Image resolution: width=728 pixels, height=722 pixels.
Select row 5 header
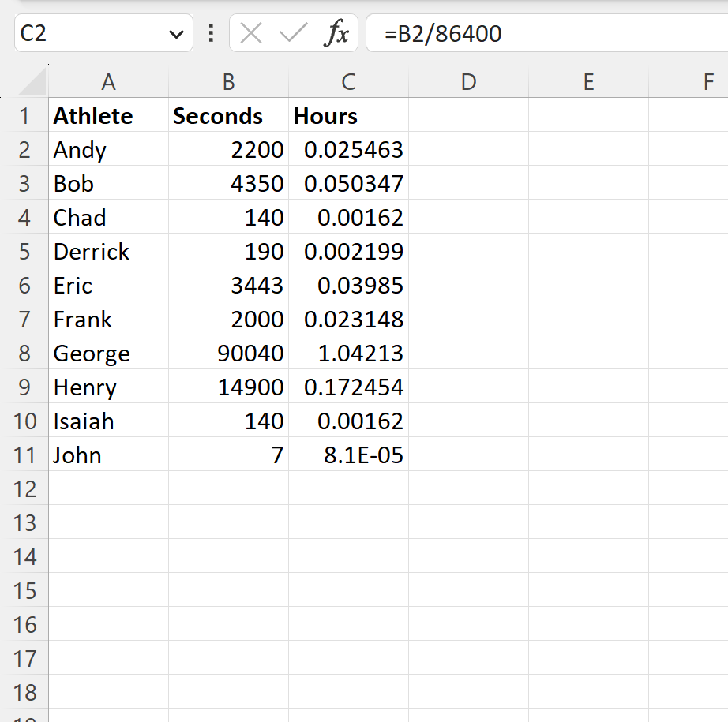(24, 251)
